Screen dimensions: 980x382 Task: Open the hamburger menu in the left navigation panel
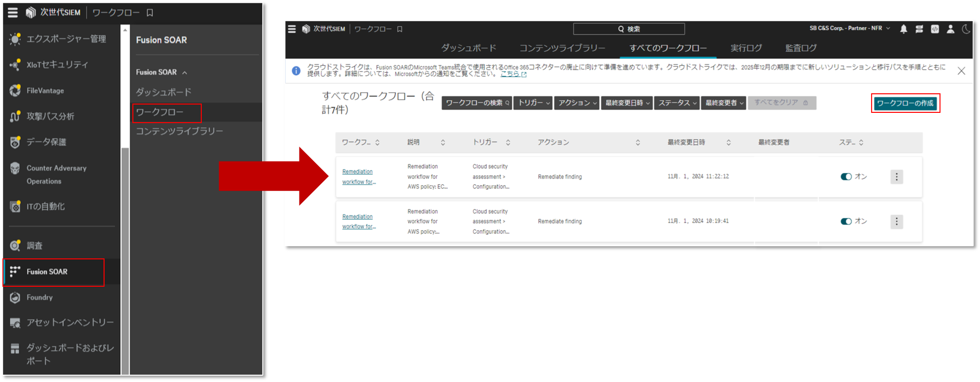[x=13, y=13]
